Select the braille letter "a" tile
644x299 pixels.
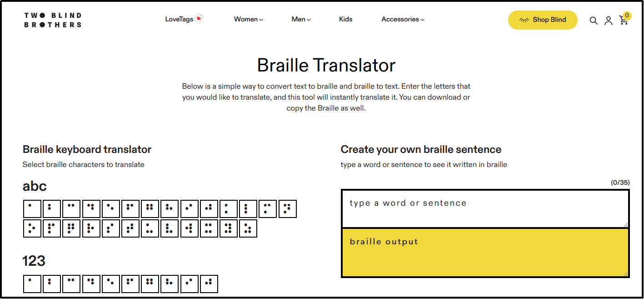32,208
